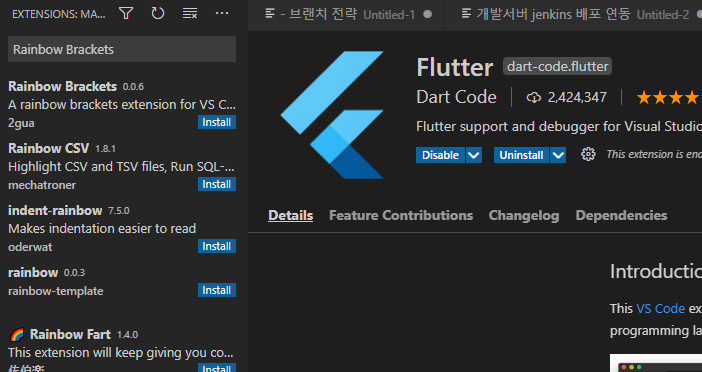Screen dimensions: 702x372
Task: Clear extensions search results icon
Action: pos(190,14)
